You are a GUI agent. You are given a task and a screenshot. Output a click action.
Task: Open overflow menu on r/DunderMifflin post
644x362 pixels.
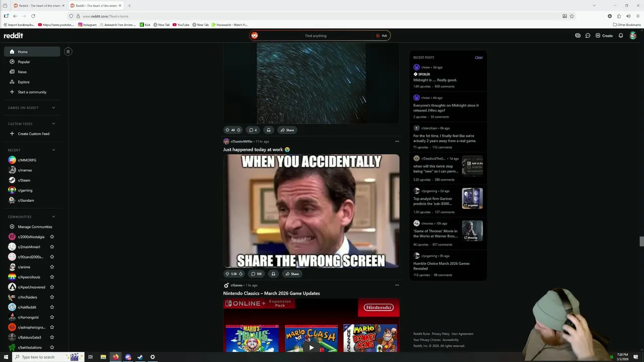coord(397,141)
